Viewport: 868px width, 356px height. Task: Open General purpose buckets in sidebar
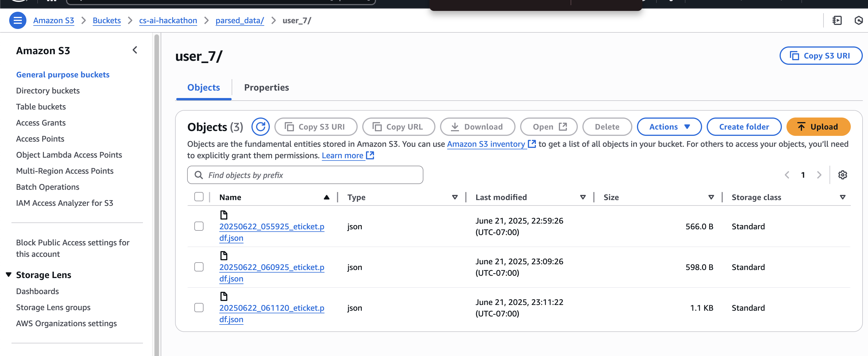tap(63, 74)
